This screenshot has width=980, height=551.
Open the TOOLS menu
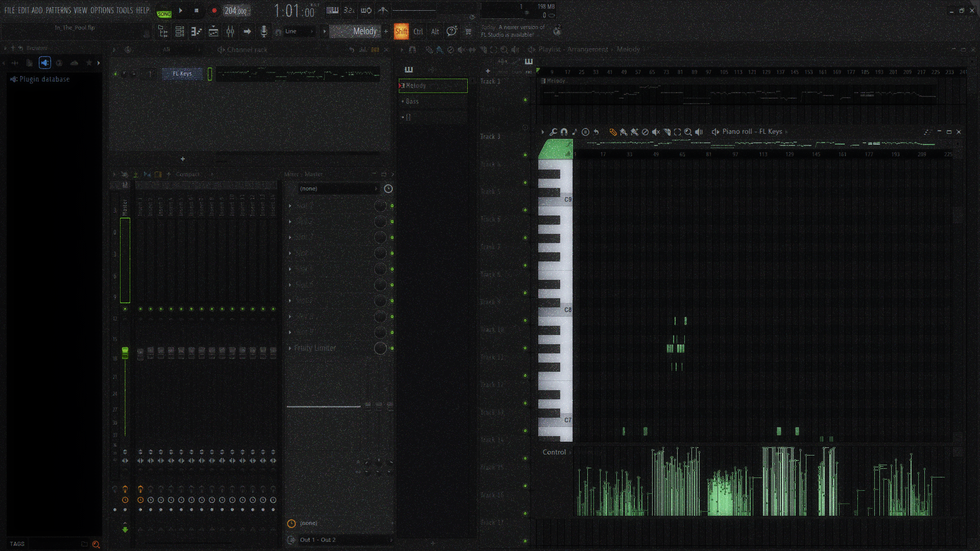click(124, 10)
